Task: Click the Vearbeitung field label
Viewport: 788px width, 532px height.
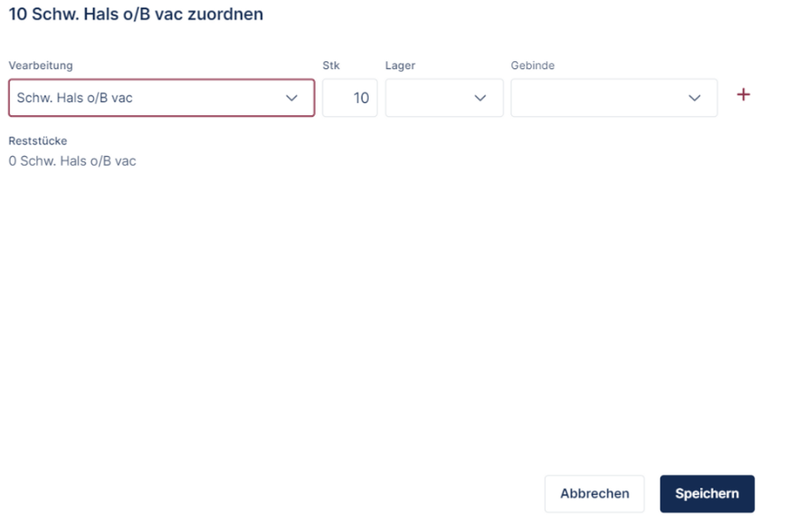Action: click(x=41, y=66)
